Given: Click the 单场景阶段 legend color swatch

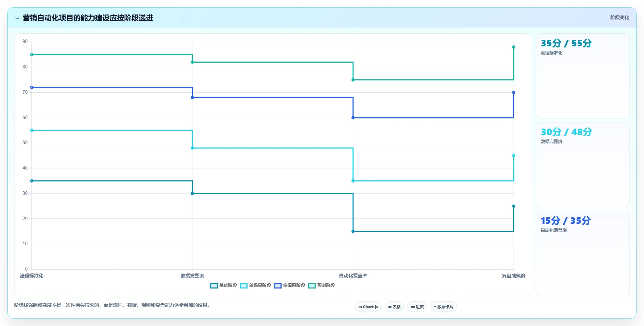Looking at the screenshot, I should pyautogui.click(x=244, y=286).
